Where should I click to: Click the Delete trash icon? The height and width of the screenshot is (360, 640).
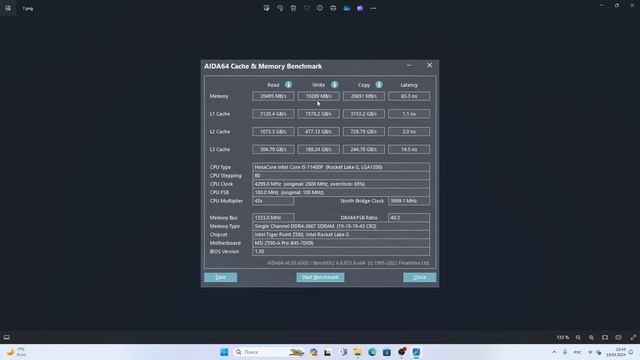(x=293, y=8)
